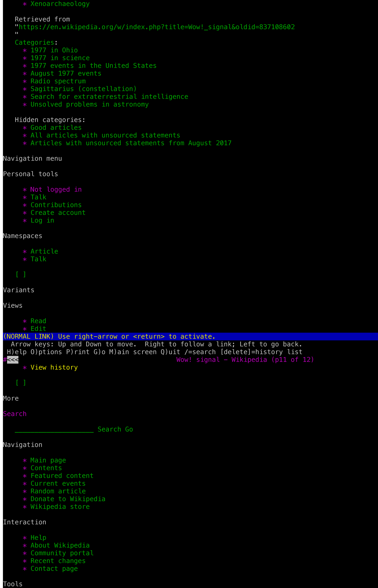Open the Radio spectrum category
This screenshot has width=378, height=588.
pyautogui.click(x=58, y=81)
